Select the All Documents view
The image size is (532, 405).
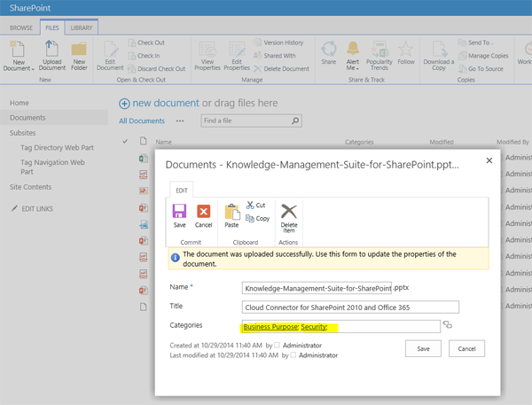142,121
